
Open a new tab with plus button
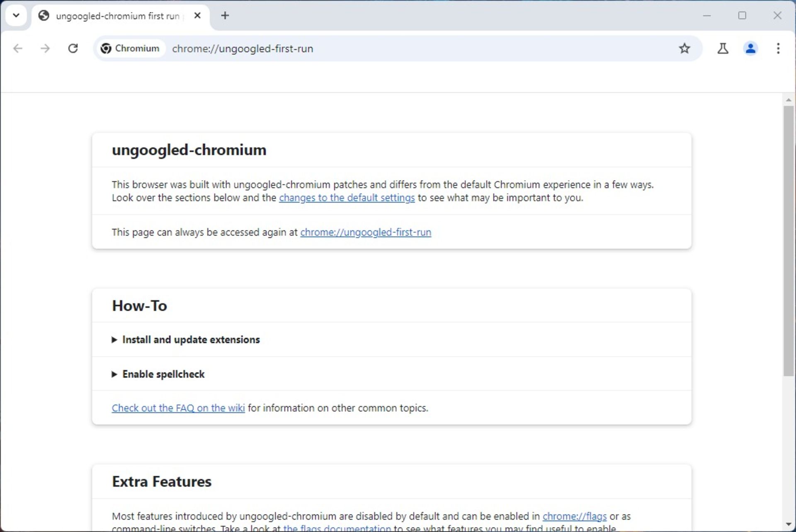coord(225,16)
